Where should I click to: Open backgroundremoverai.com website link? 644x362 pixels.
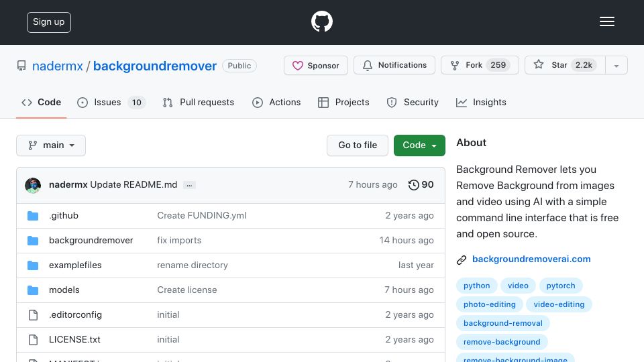click(531, 259)
